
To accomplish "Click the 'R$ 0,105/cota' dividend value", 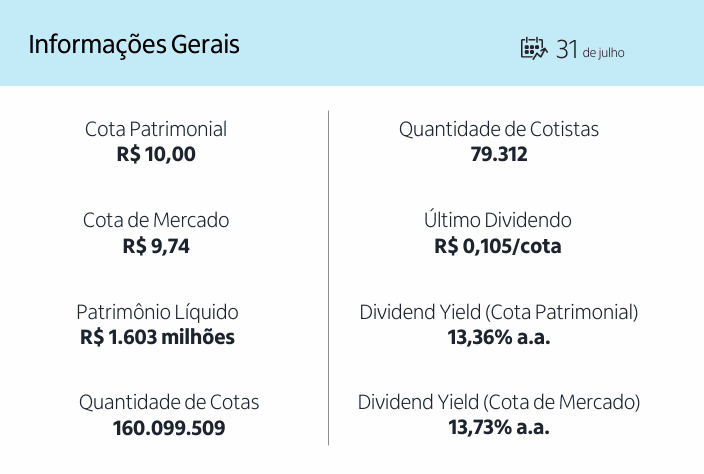I will (x=498, y=246).
